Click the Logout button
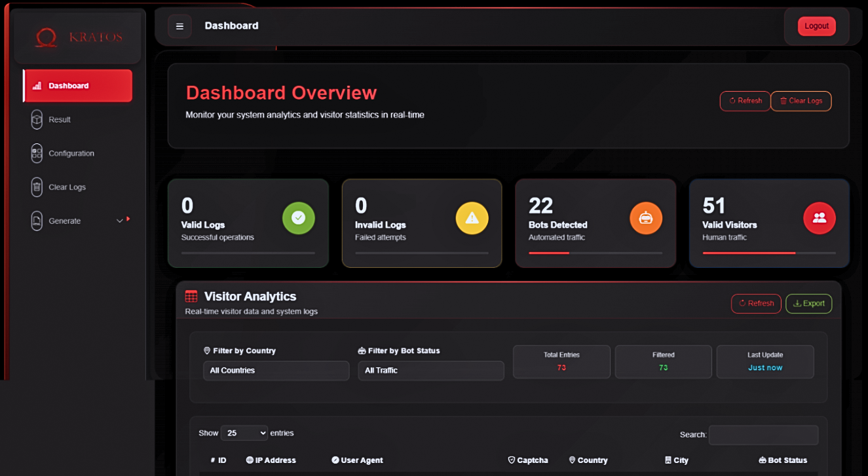Viewport: 868px width, 476px height. coord(816,26)
